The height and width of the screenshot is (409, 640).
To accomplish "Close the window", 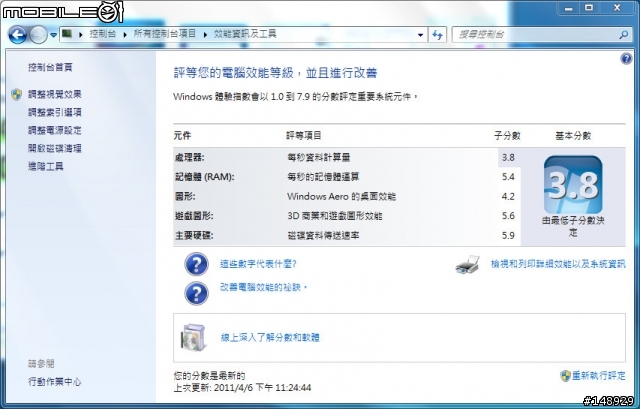I will 617,8.
